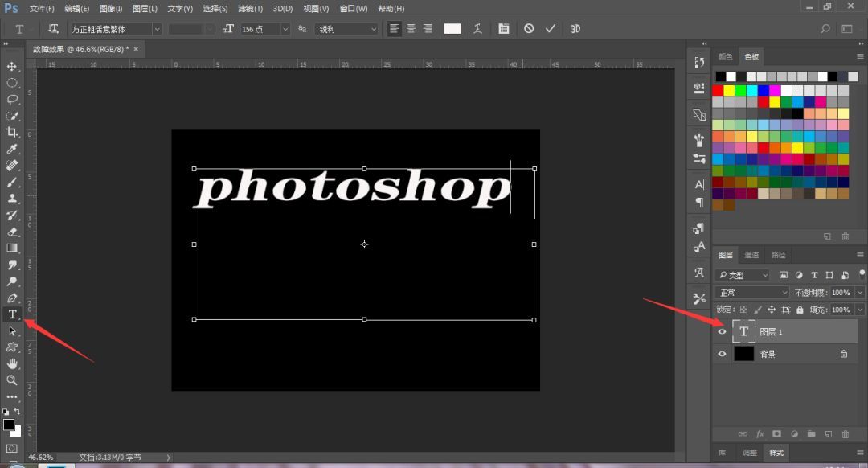868x468 pixels.
Task: Select the Crop tool
Action: pos(11,133)
